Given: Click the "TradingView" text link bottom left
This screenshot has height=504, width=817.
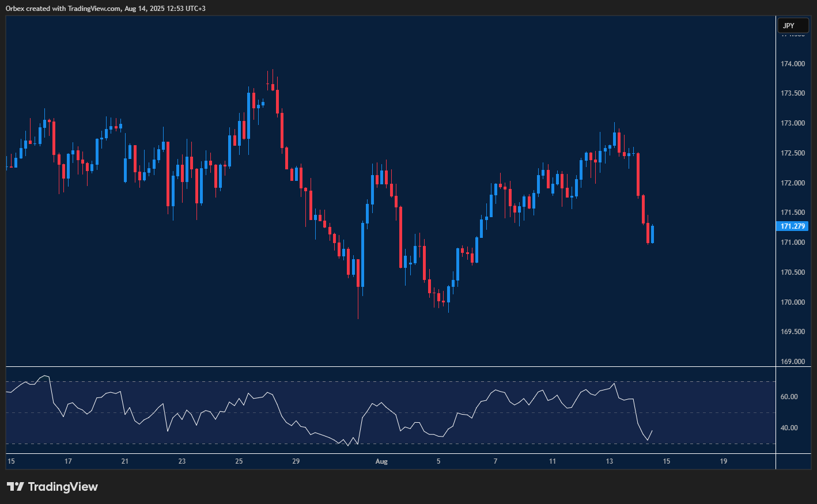Looking at the screenshot, I should [x=63, y=487].
